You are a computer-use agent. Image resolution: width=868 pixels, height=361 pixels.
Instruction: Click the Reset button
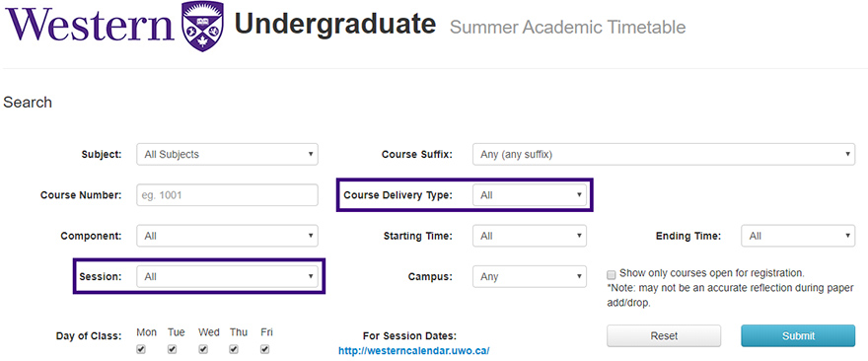click(664, 335)
